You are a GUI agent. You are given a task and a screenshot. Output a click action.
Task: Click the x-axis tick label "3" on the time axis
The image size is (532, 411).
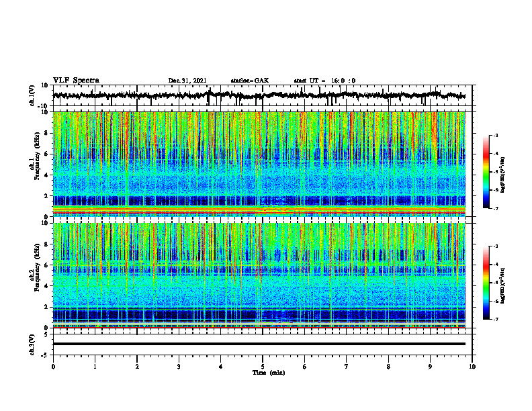point(179,367)
